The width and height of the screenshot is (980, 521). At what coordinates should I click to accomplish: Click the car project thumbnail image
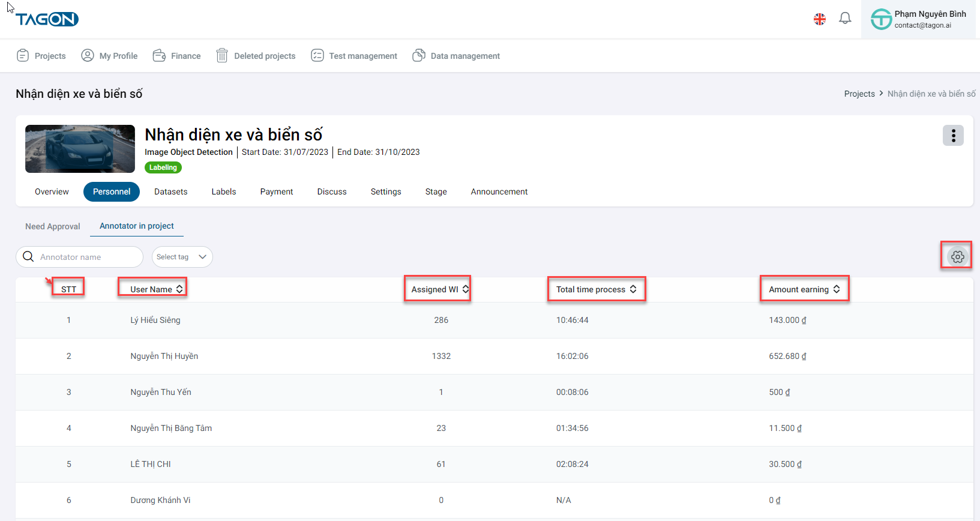click(80, 149)
